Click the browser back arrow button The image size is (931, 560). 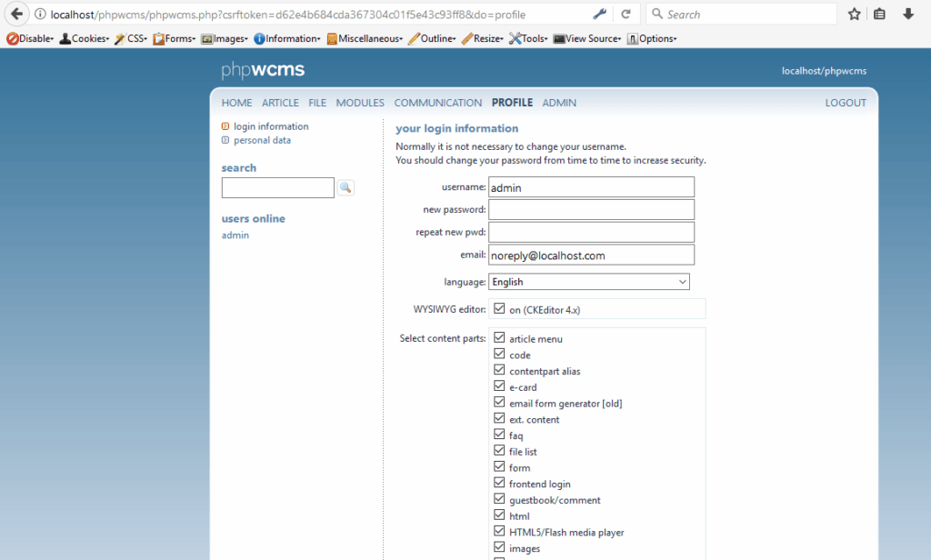coord(16,15)
